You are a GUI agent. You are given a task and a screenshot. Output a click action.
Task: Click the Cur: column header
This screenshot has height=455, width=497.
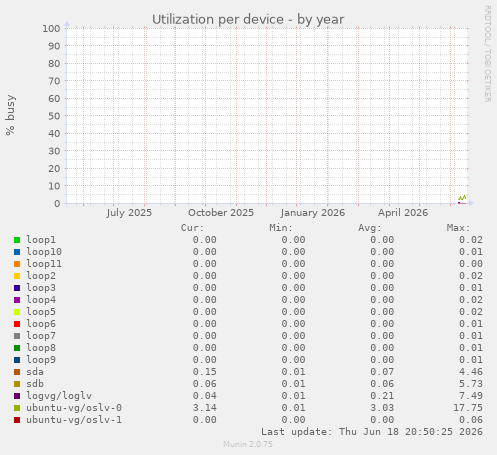(x=192, y=228)
